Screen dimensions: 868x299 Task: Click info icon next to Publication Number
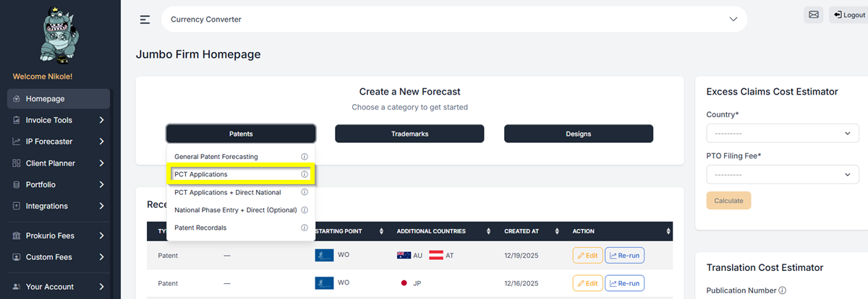(x=783, y=291)
